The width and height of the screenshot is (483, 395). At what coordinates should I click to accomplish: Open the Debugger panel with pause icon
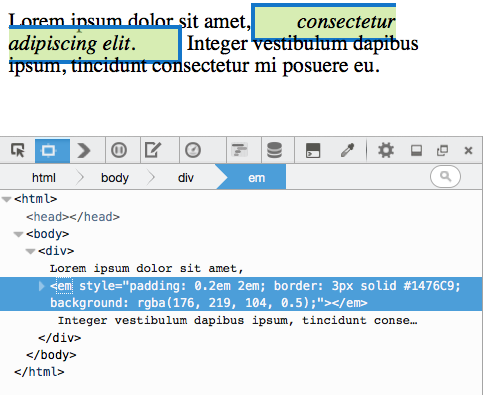click(119, 150)
